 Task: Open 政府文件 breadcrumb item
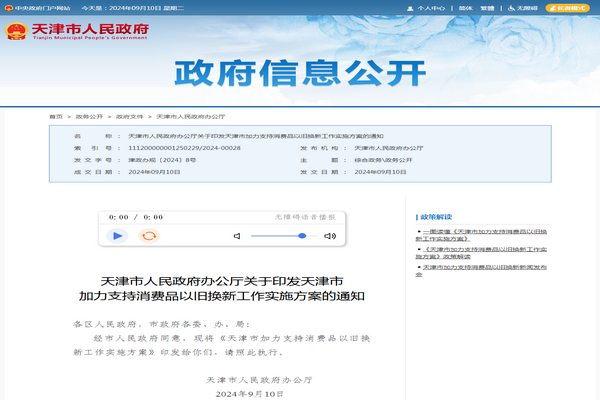click(130, 116)
